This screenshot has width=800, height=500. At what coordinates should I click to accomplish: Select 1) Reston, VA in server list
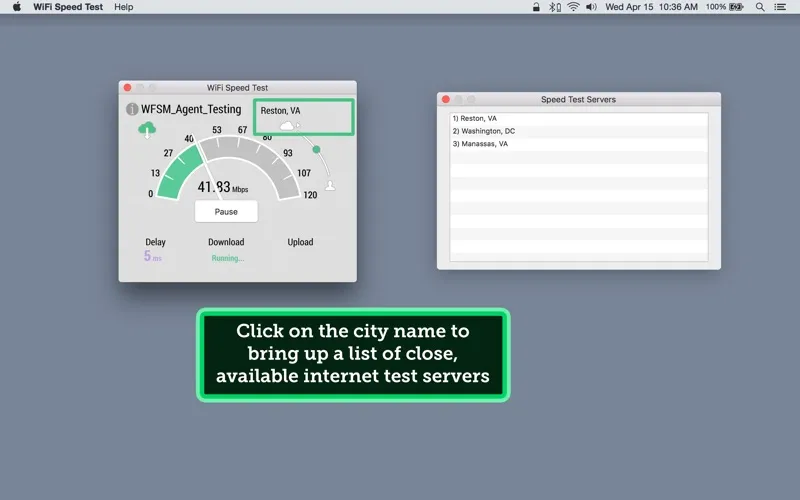579,118
